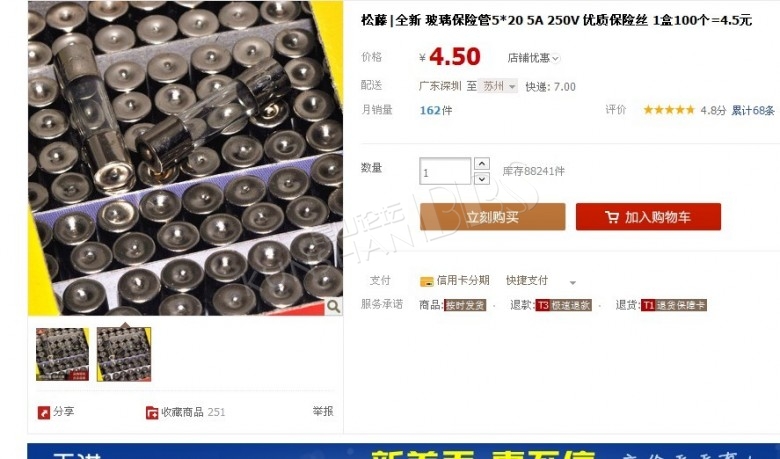The width and height of the screenshot is (780, 459).
Task: Select the second product thumbnail
Action: (x=124, y=354)
